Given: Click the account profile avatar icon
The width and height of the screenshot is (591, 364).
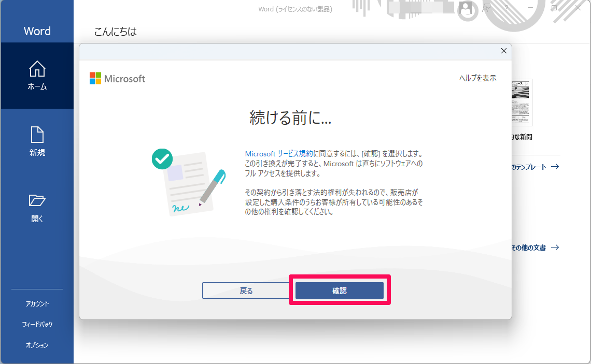Looking at the screenshot, I should coord(466,9).
